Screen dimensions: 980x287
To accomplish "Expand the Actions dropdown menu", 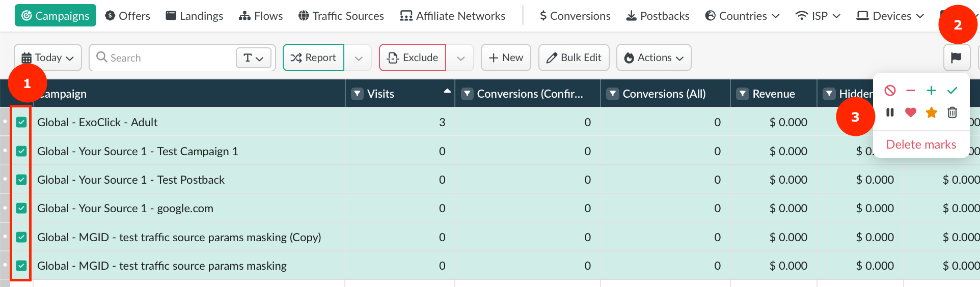I will click(654, 58).
